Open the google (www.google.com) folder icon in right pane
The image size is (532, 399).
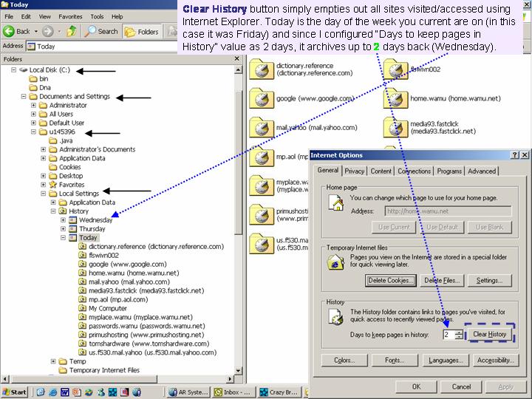point(262,98)
